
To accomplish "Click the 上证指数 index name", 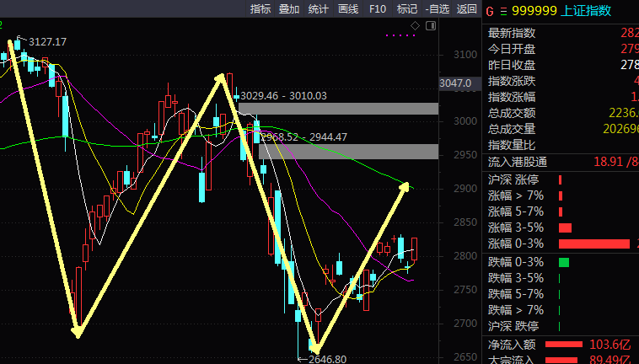I will click(x=586, y=11).
